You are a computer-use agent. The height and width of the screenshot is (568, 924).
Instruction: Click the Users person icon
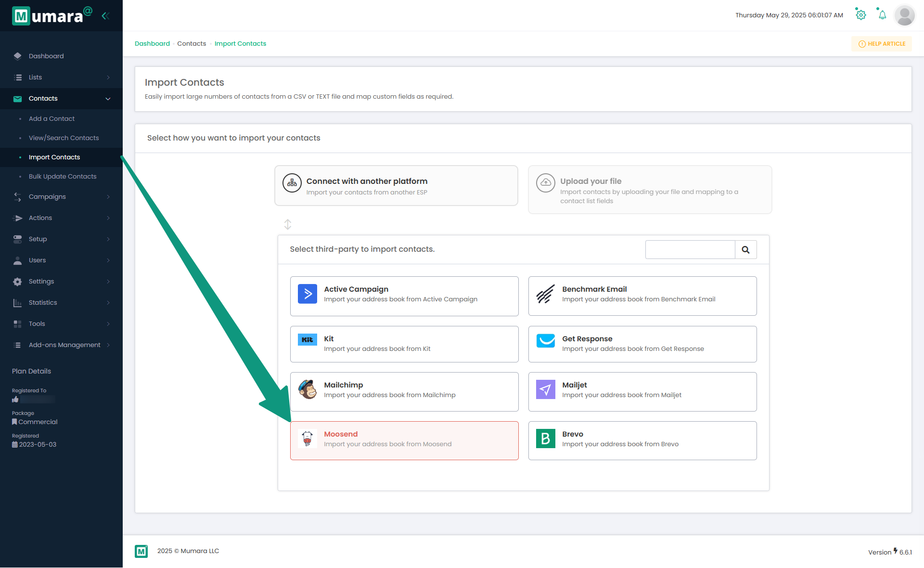(17, 260)
